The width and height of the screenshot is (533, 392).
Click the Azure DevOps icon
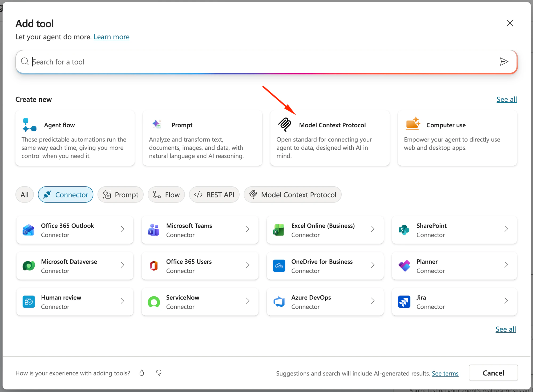(x=279, y=302)
